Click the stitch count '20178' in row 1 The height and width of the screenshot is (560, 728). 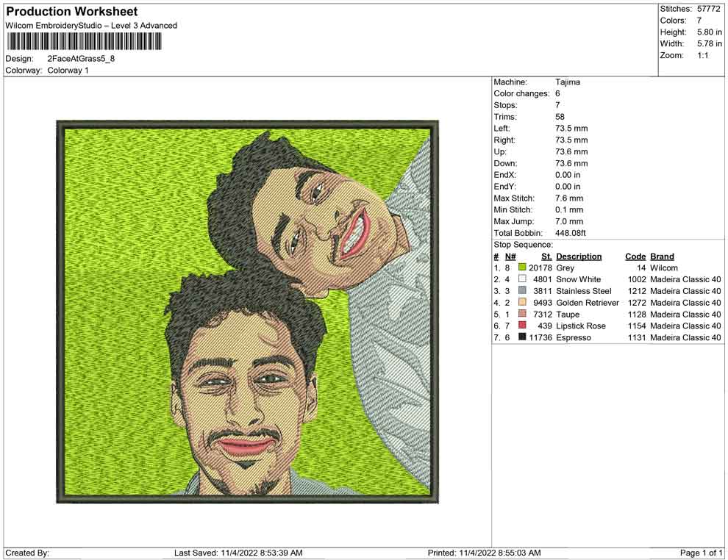click(x=540, y=268)
